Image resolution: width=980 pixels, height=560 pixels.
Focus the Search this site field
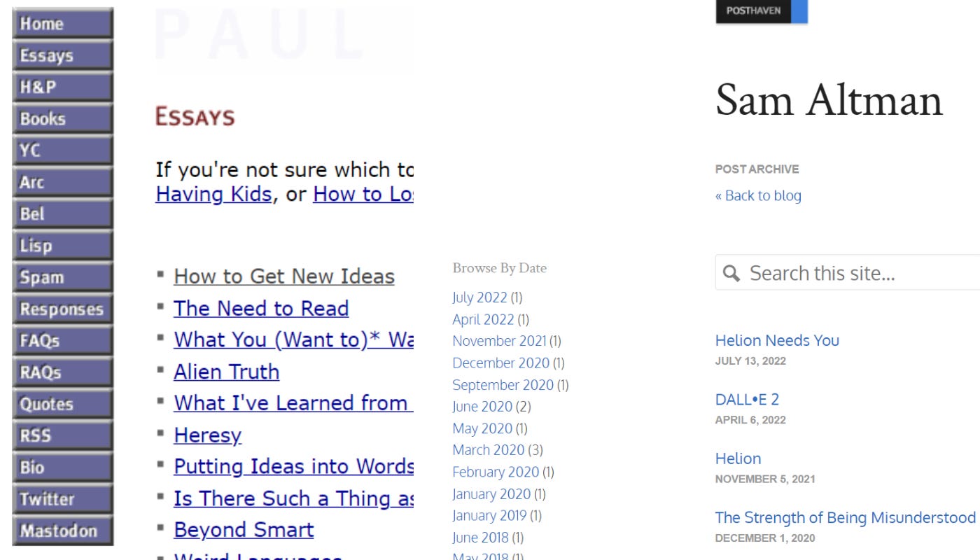(848, 272)
